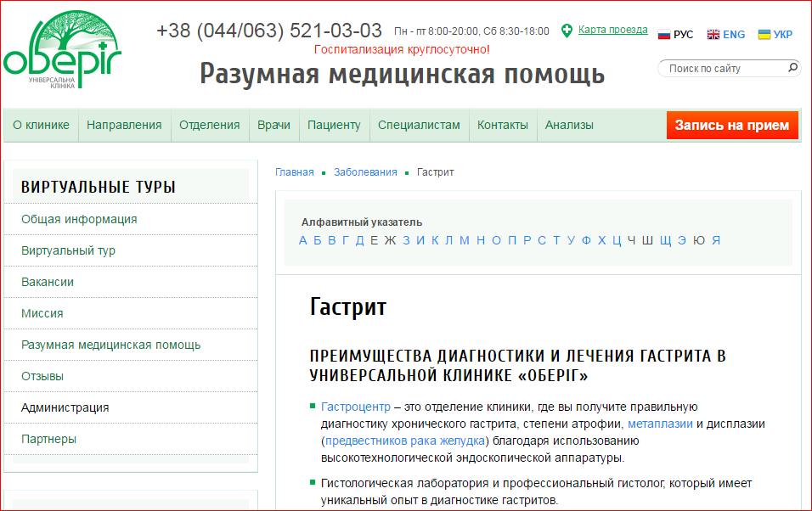Click the search magnifier icon
Screen dimensions: 812x511
click(792, 68)
